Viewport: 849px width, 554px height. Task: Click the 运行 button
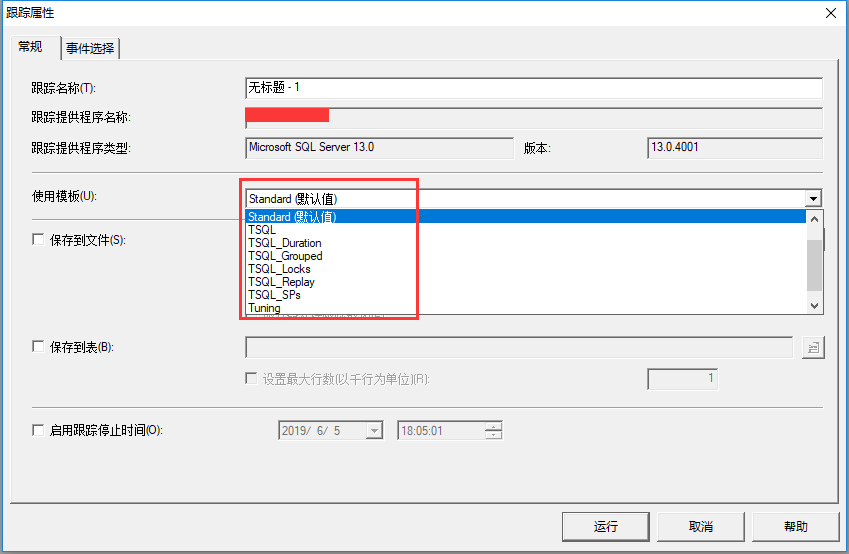[x=605, y=526]
